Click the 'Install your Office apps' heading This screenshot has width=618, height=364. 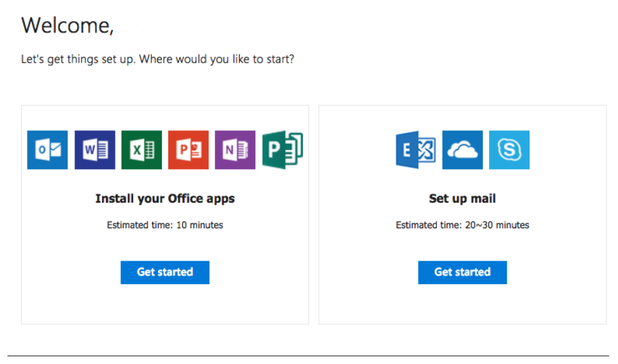point(165,199)
